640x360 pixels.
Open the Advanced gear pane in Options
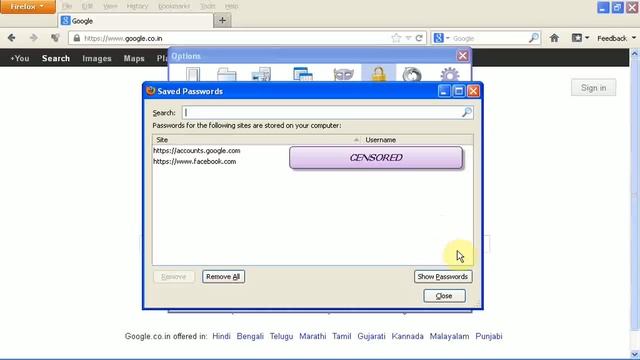pyautogui.click(x=449, y=74)
